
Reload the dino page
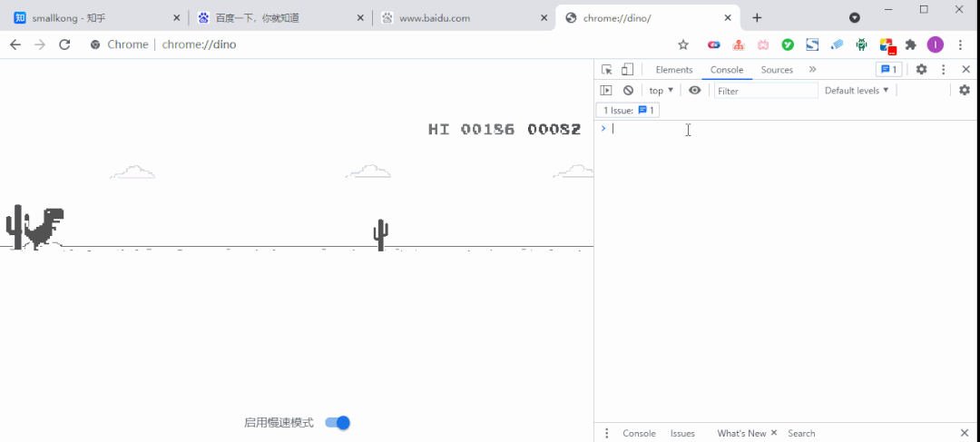coord(64,44)
